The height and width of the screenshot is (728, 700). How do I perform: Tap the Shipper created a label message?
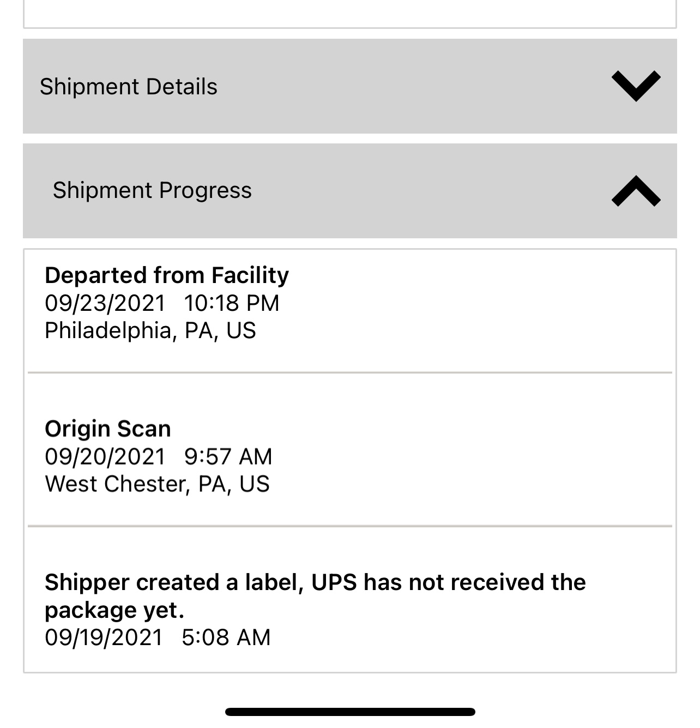(x=315, y=582)
